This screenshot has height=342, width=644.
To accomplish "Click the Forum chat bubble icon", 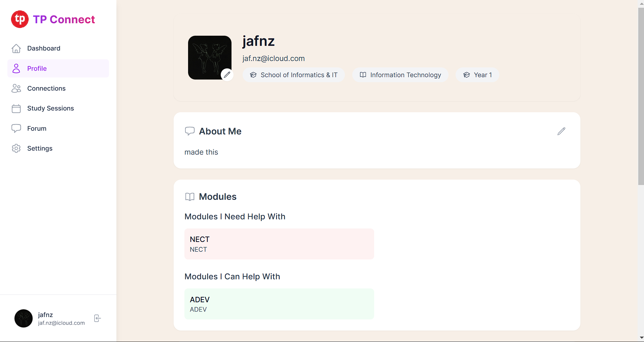I will (x=16, y=128).
